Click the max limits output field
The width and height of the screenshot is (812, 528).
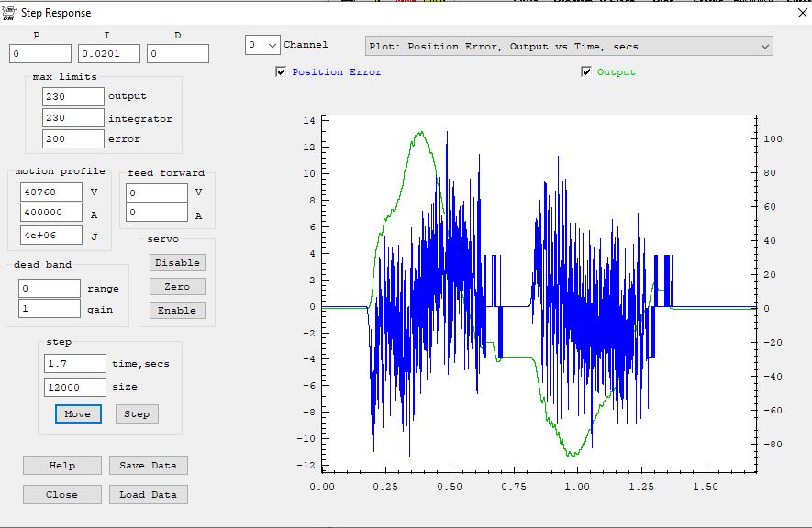click(72, 96)
